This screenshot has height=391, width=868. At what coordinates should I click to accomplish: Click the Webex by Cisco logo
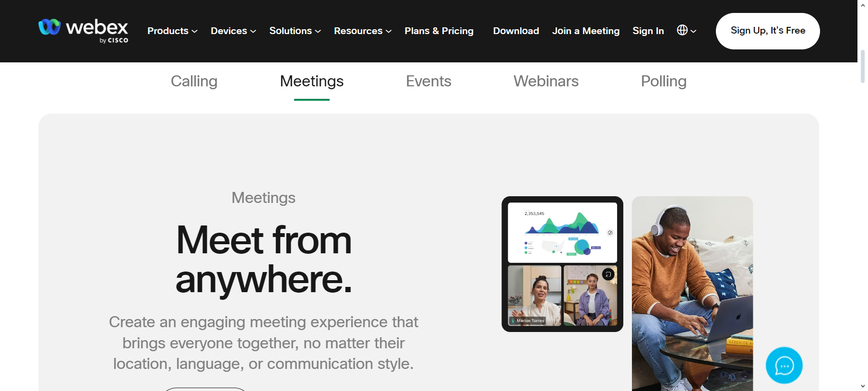[x=83, y=31]
